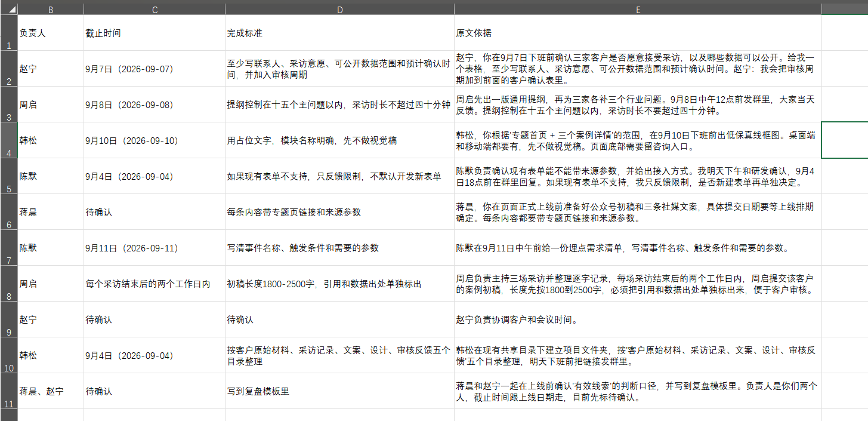Screen dimensions: 868x421
Task: Select cell 9月8日（2026-09-08）
Action: [155, 105]
